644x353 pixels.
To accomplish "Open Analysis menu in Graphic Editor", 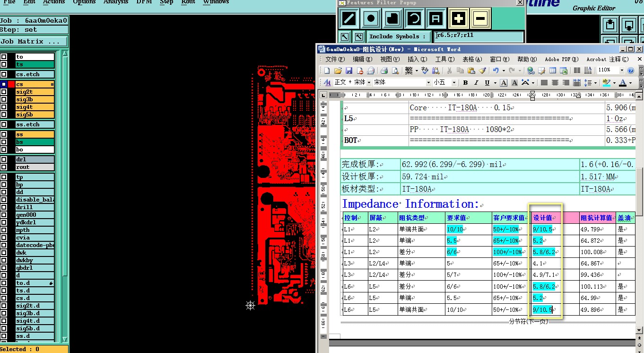I will pyautogui.click(x=116, y=2).
